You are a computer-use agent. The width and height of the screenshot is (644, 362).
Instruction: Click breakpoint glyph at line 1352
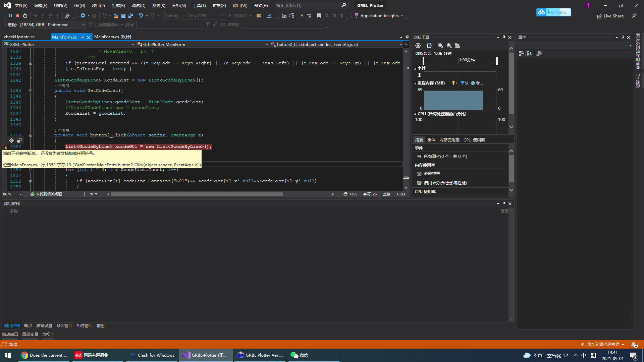(5, 147)
